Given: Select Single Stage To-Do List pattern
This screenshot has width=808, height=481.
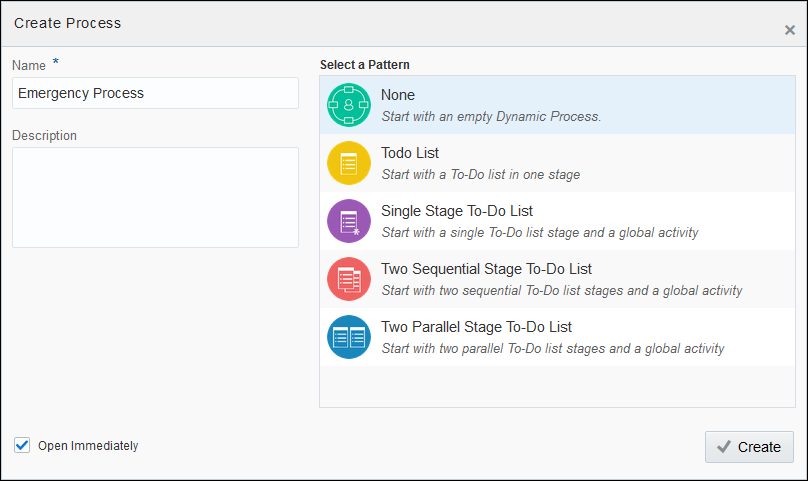Looking at the screenshot, I should [457, 211].
